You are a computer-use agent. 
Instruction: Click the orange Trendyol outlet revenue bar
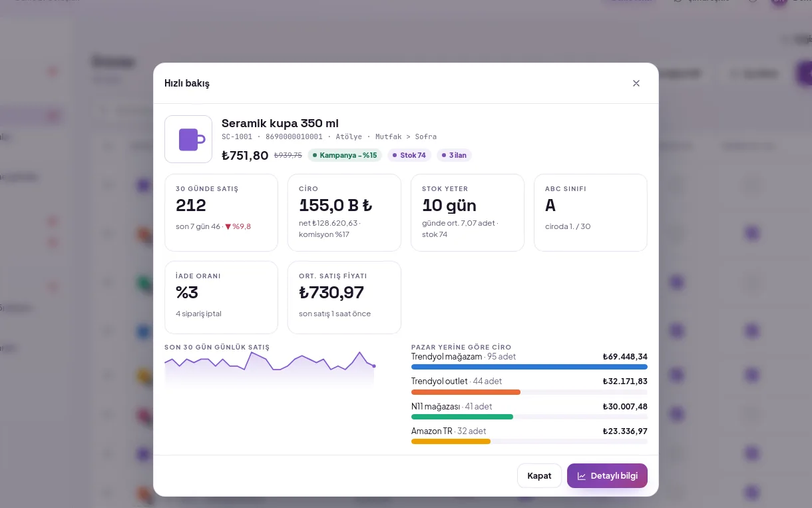click(x=466, y=392)
